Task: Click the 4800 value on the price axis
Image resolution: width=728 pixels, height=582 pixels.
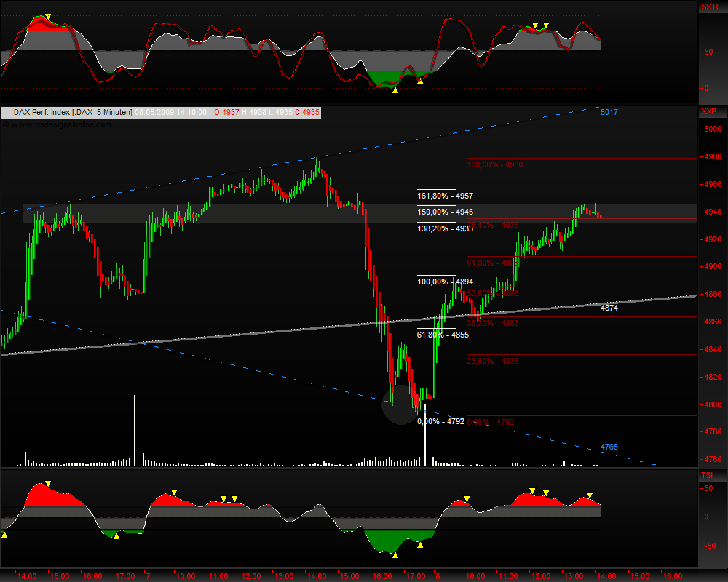Action: point(711,405)
